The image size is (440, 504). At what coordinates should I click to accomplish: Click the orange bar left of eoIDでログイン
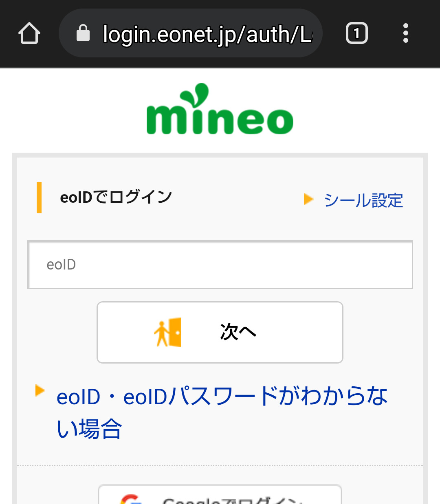point(39,197)
